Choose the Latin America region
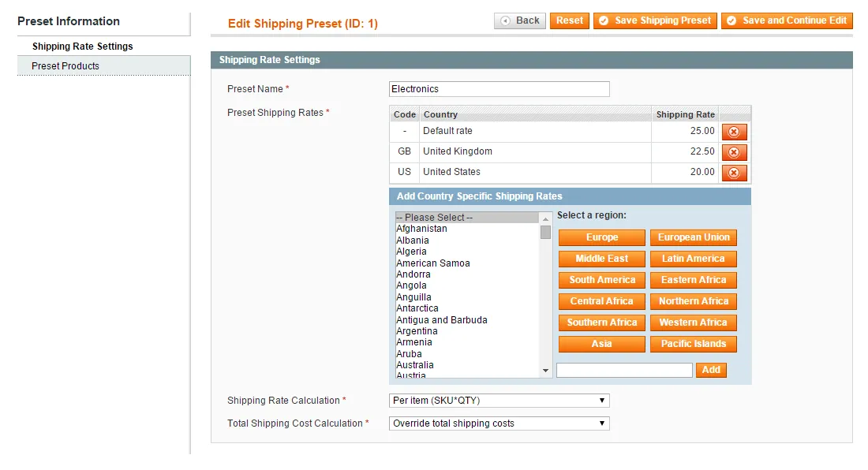The image size is (868, 470). (x=694, y=259)
